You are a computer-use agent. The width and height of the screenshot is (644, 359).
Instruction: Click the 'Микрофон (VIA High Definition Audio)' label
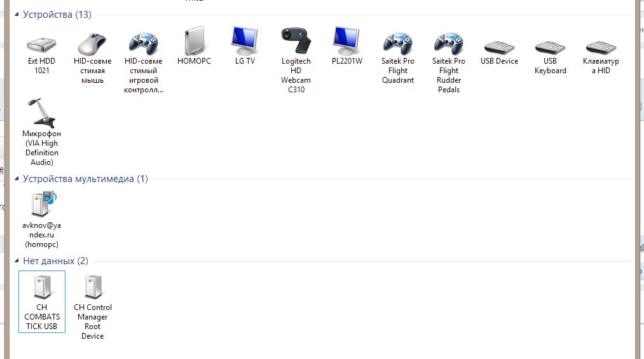[x=41, y=148]
